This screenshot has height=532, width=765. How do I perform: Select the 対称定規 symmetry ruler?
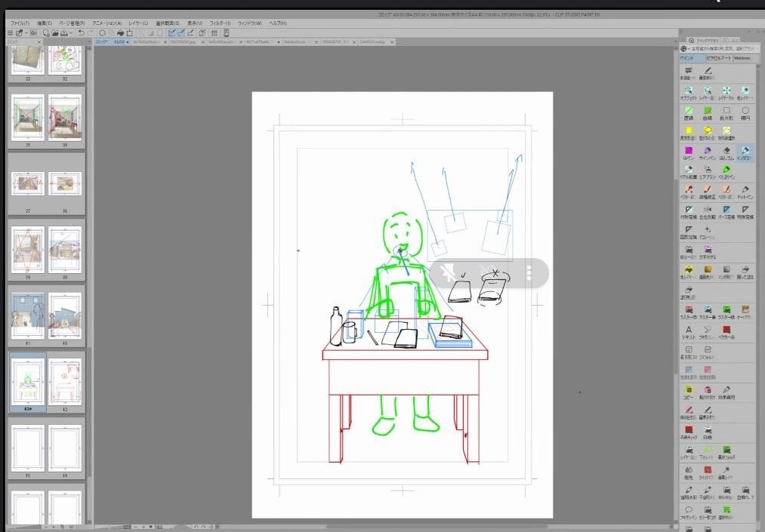click(689, 212)
